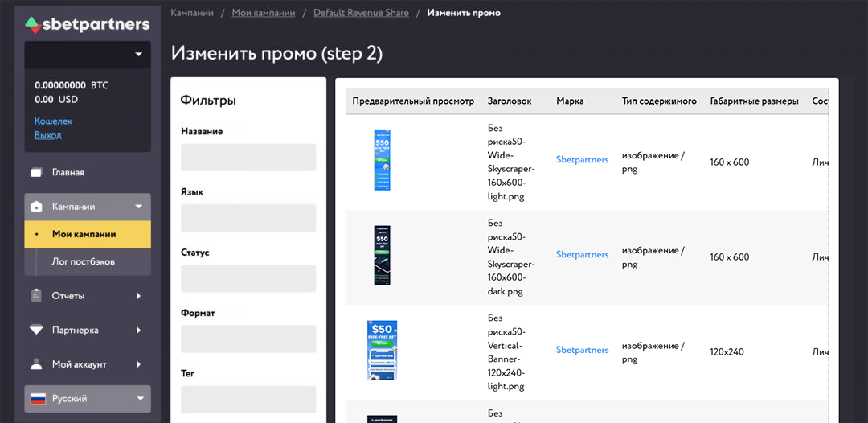Click the 120x240 dimensions cell

[x=727, y=351]
